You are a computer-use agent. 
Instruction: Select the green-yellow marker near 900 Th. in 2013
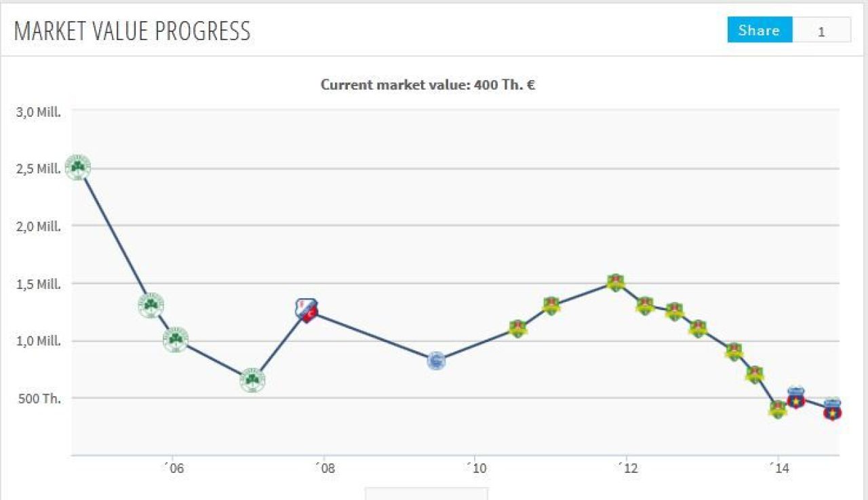[734, 351]
